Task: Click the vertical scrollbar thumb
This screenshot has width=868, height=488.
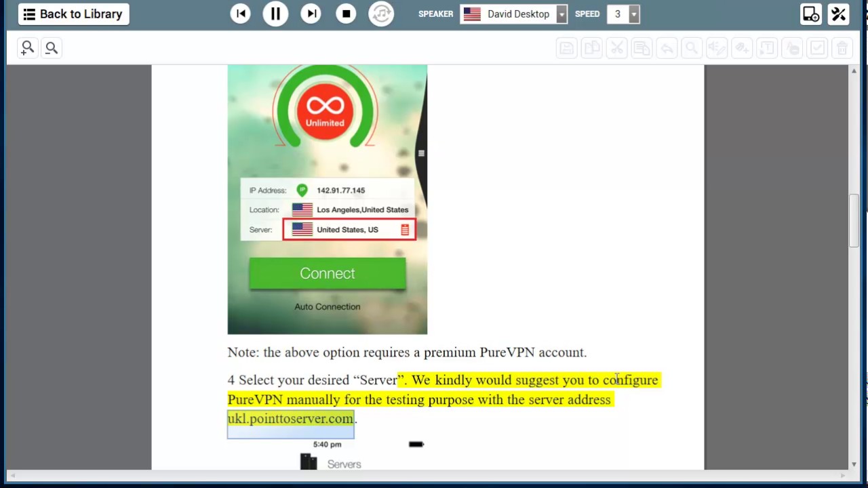Action: pos(854,222)
